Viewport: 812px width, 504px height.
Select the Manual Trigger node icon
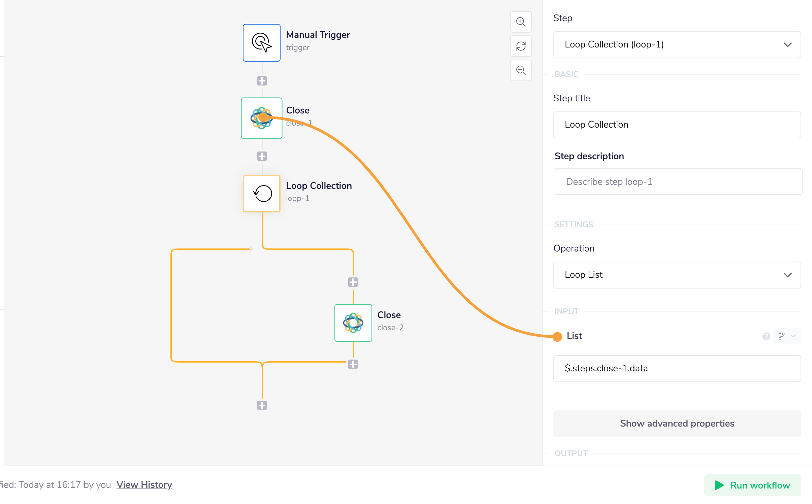(262, 43)
